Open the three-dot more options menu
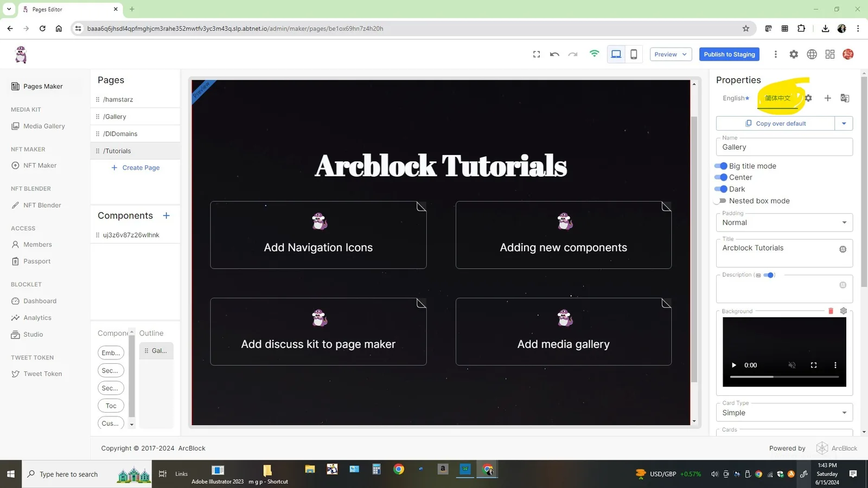 tap(775, 54)
